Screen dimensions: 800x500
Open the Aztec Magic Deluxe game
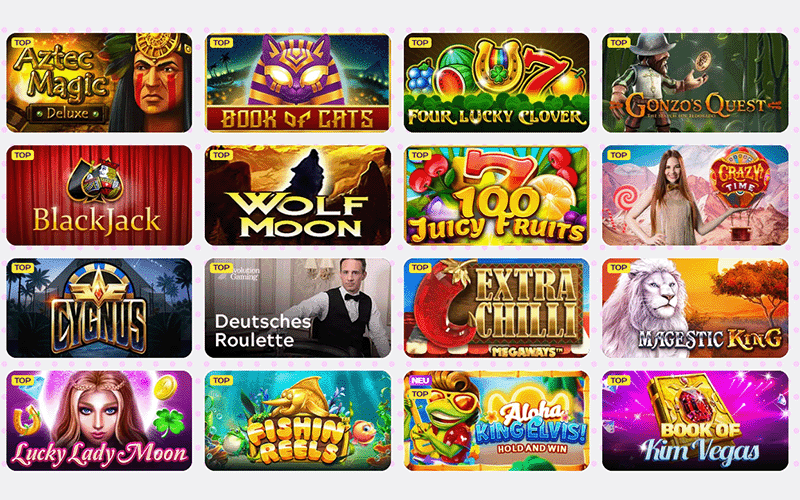pos(99,83)
